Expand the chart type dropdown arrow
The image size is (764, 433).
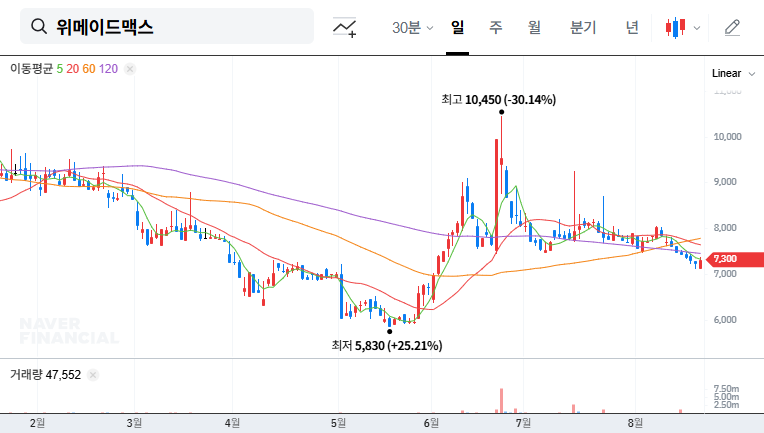pyautogui.click(x=697, y=28)
